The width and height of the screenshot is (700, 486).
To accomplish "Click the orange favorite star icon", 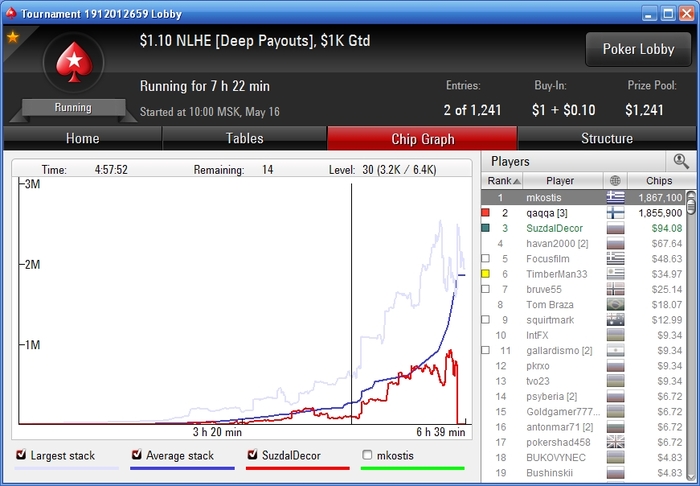I will [12, 37].
